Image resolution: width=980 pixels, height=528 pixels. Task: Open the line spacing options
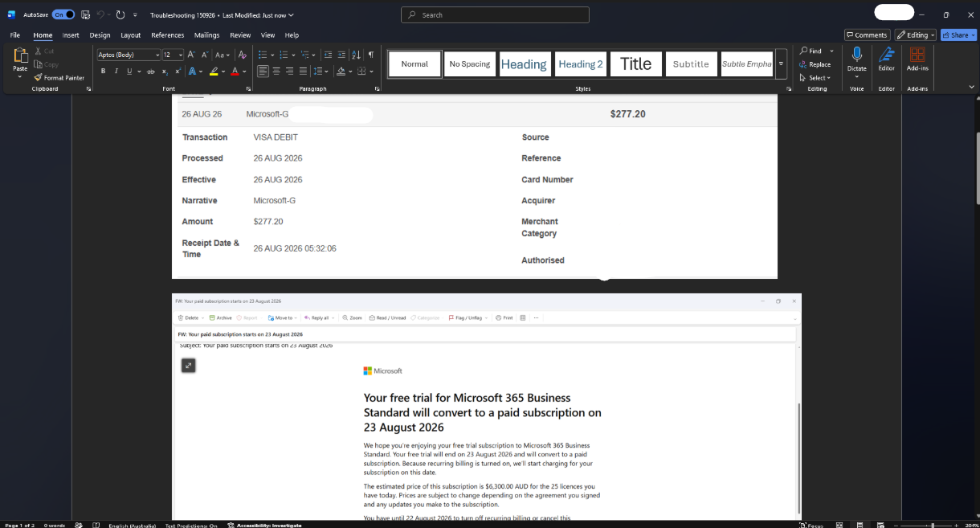[x=319, y=72]
